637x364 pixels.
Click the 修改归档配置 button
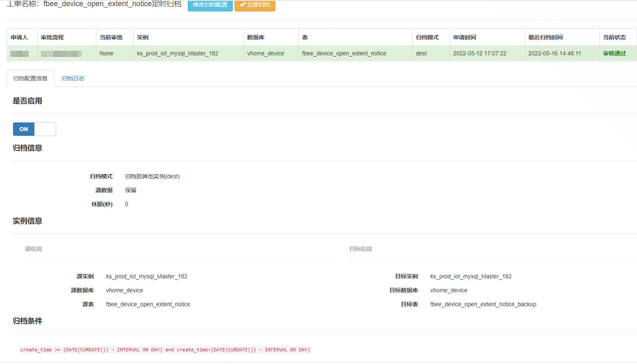pos(210,5)
